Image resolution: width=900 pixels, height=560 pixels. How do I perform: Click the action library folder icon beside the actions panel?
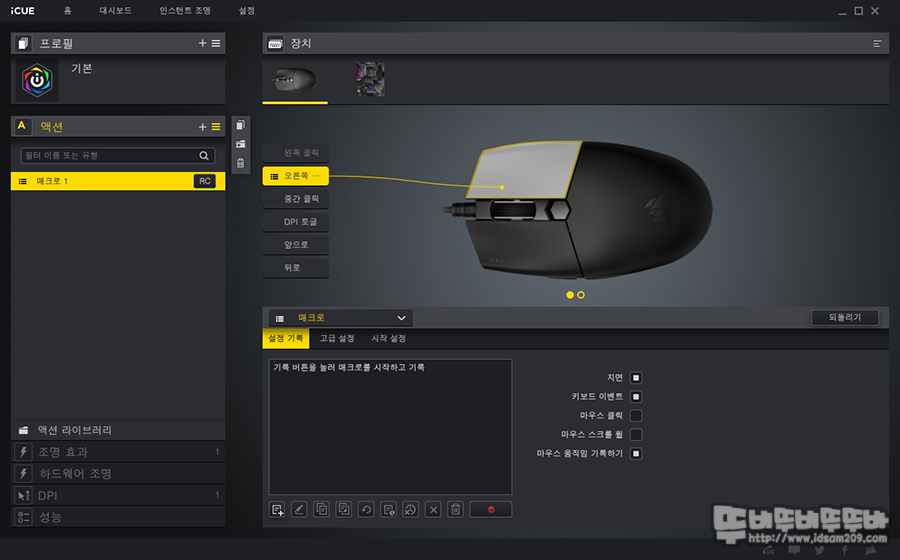240,144
